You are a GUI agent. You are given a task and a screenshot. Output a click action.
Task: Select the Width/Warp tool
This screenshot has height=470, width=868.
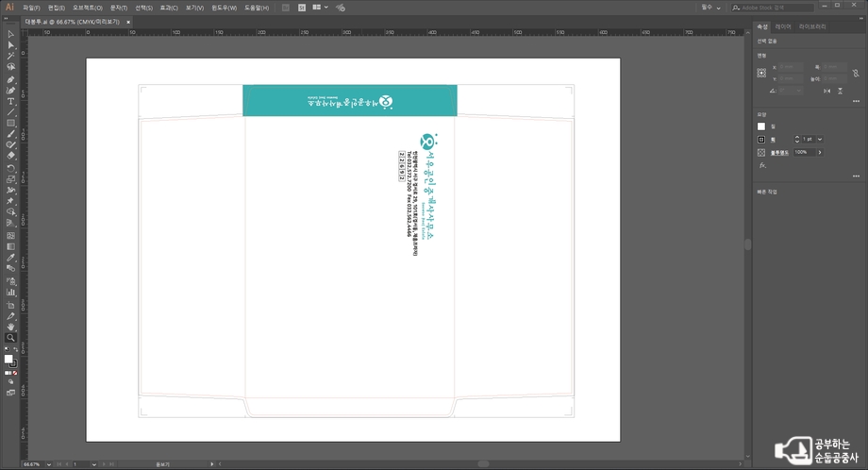coord(10,190)
